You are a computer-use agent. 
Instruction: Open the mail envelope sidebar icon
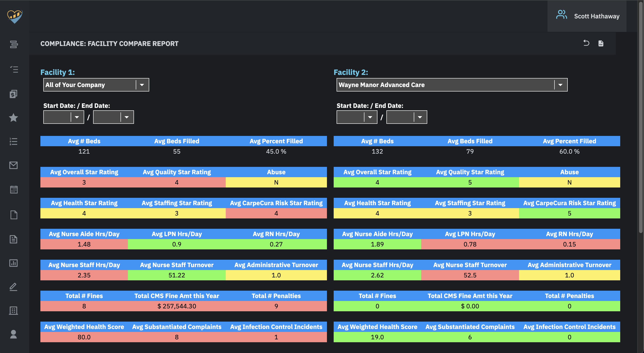13,165
